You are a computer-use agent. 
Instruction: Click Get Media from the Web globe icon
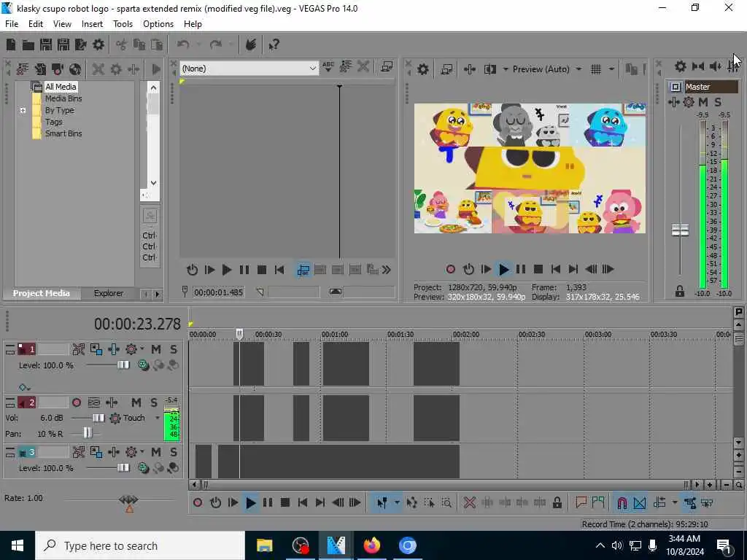[75, 69]
